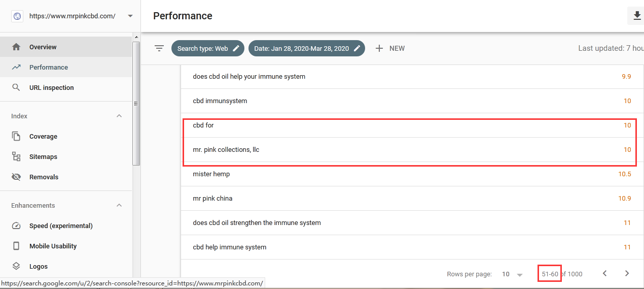
Task: Click the plus icon next to NEW
Action: tap(379, 48)
